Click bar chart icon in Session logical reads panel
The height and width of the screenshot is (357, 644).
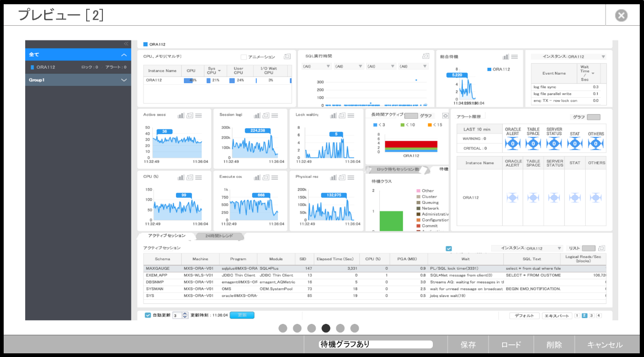click(257, 115)
